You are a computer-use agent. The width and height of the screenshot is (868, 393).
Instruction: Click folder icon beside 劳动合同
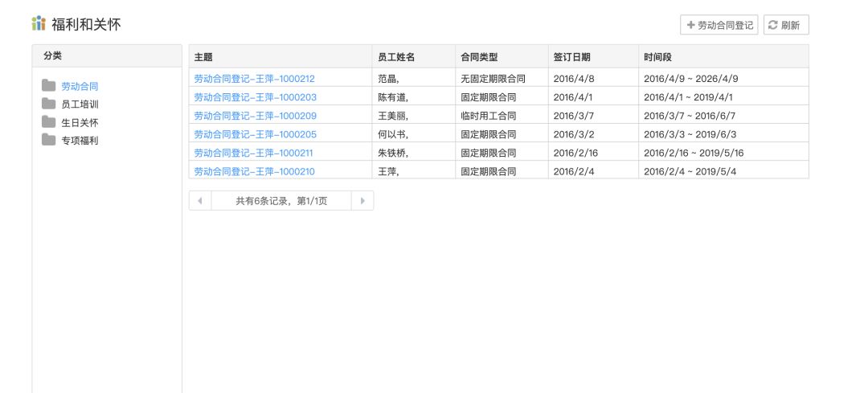click(49, 85)
